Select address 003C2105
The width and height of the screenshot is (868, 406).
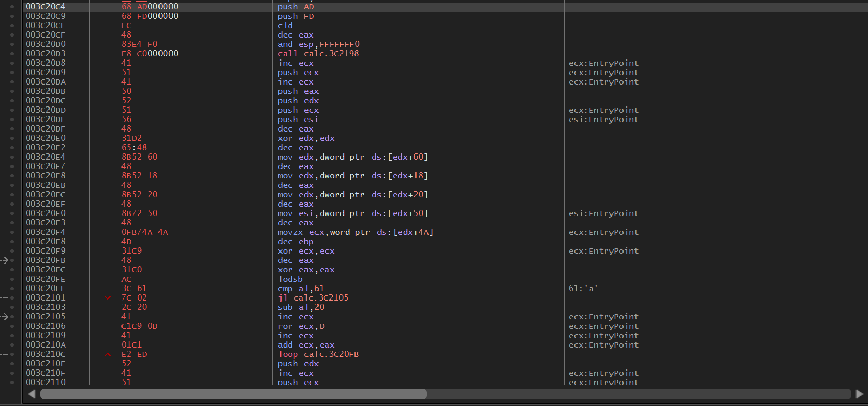pyautogui.click(x=45, y=317)
